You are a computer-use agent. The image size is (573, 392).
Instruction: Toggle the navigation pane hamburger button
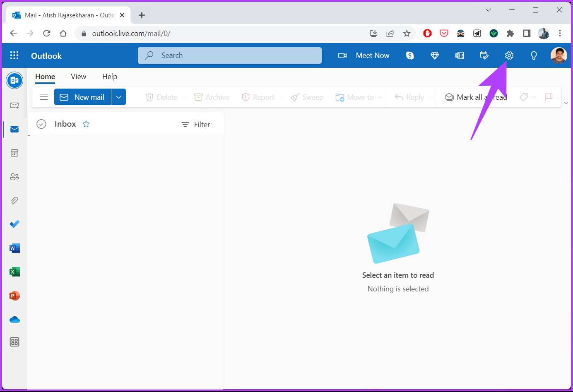[x=44, y=97]
